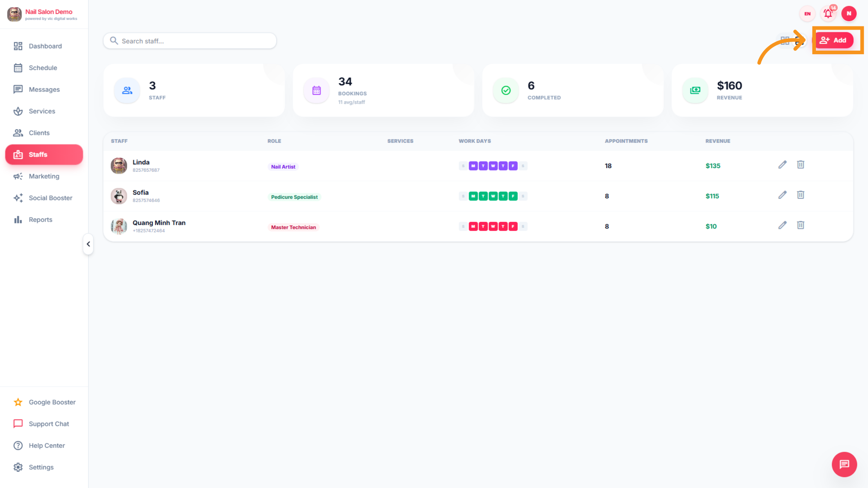Collapse the sidebar with the chevron
The height and width of the screenshot is (488, 868).
88,244
